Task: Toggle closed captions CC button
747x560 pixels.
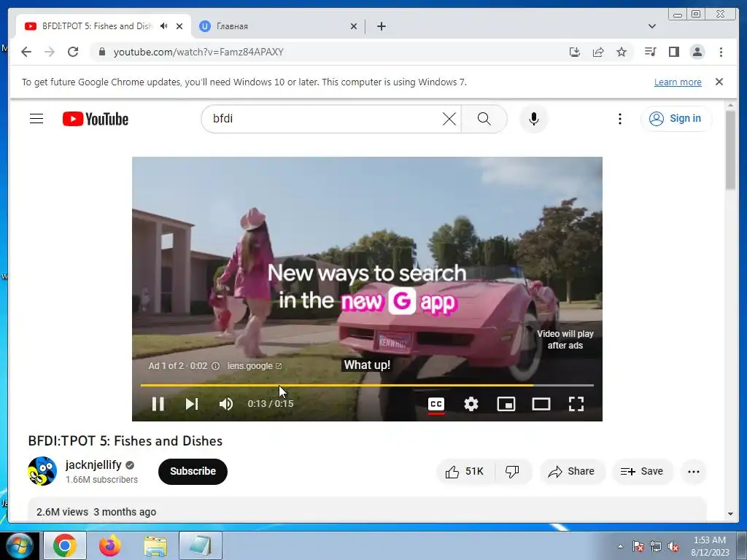Action: 436,404
